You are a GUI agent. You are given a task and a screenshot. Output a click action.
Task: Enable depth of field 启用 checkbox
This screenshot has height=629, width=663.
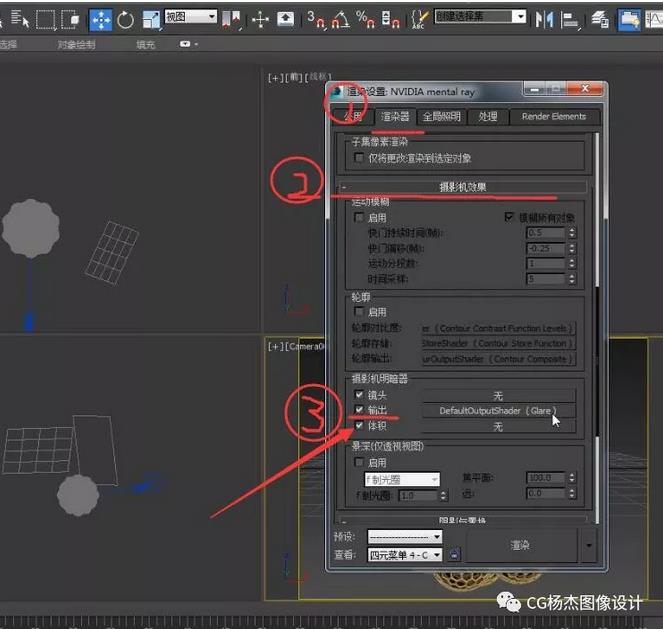(359, 462)
